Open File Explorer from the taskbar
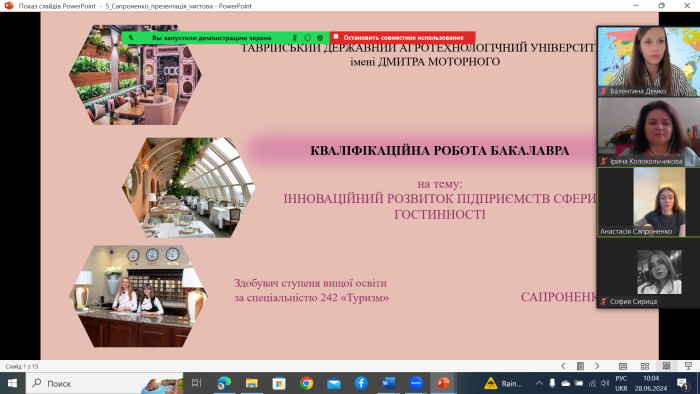 tap(252, 383)
